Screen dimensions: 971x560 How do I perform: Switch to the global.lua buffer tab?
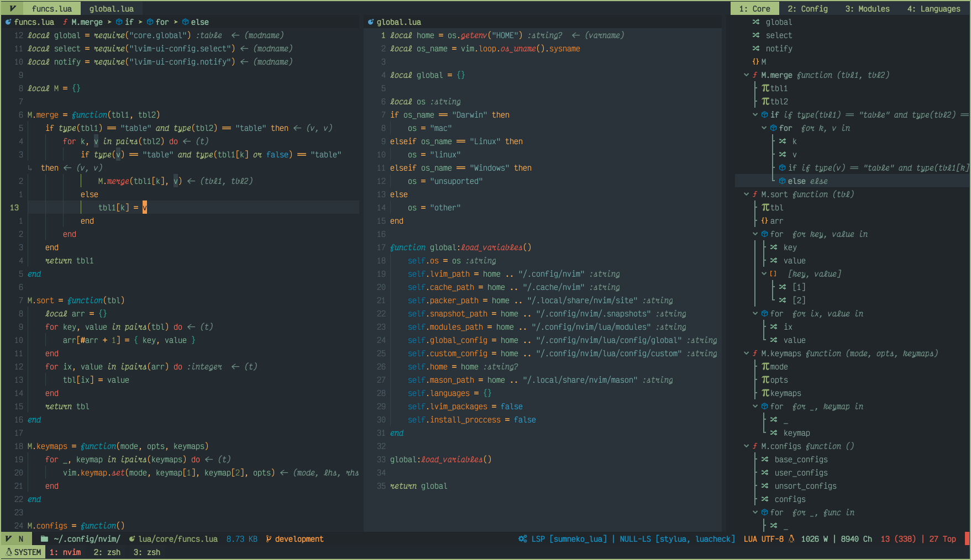coord(112,9)
